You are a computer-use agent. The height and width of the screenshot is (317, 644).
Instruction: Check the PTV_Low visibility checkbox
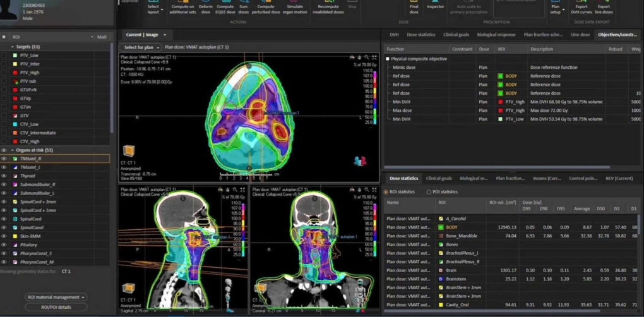tap(4, 55)
